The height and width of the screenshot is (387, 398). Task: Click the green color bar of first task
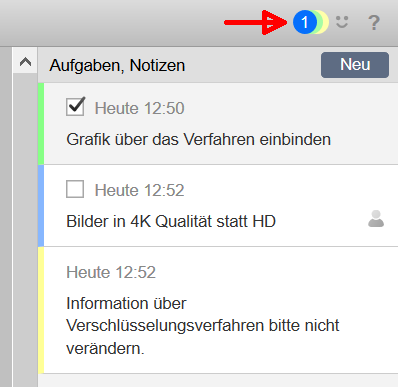click(41, 124)
